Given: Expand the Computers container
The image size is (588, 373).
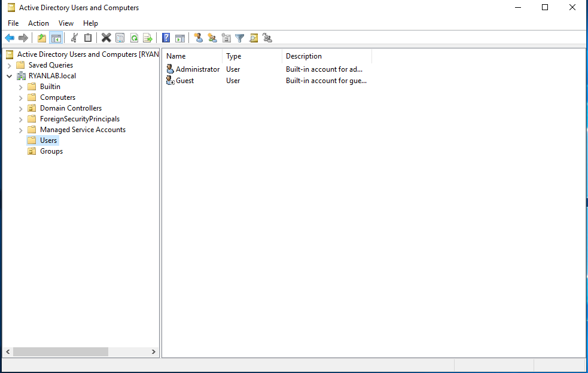Looking at the screenshot, I should (20, 97).
